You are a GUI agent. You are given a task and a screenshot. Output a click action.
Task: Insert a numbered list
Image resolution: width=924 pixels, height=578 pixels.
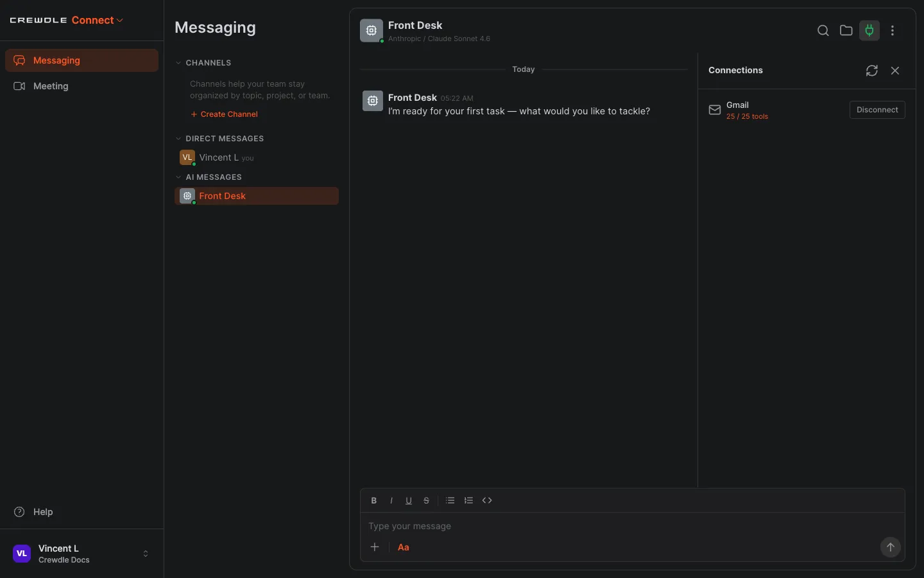(468, 500)
